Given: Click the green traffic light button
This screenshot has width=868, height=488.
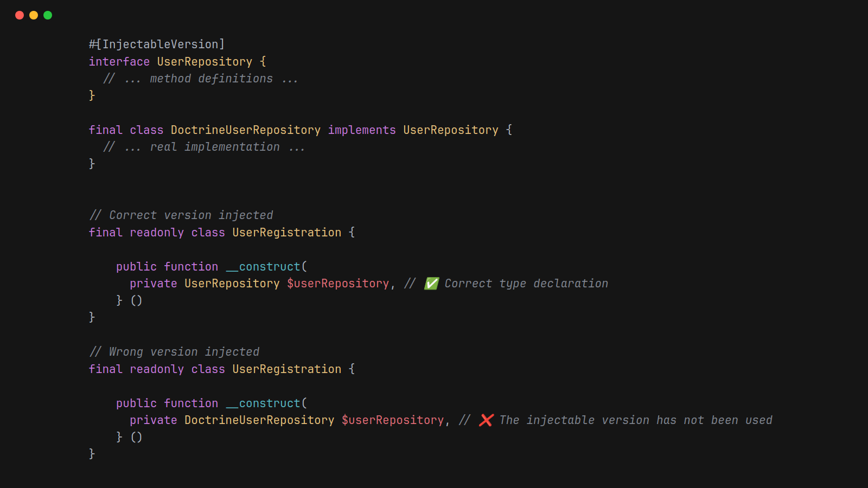Looking at the screenshot, I should (x=48, y=15).
